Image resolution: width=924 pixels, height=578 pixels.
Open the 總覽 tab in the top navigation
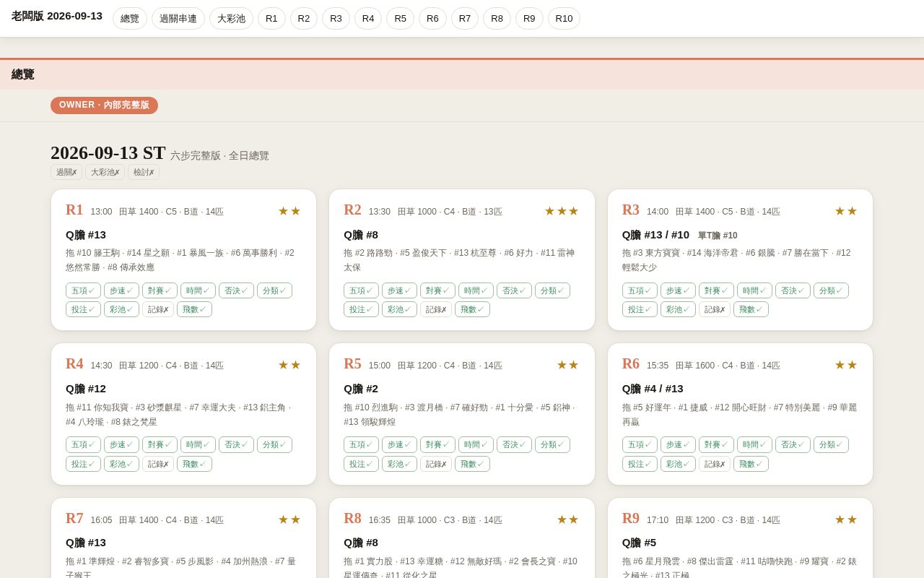(x=130, y=19)
